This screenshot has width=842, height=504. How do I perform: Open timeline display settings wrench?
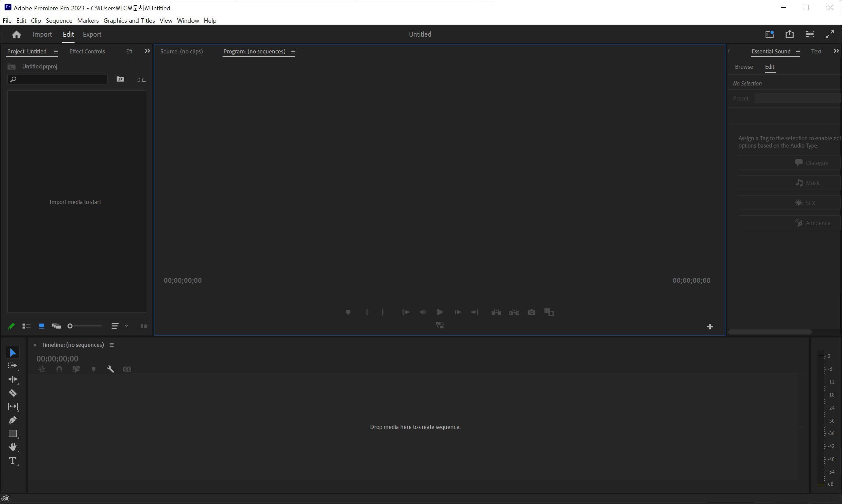(110, 369)
